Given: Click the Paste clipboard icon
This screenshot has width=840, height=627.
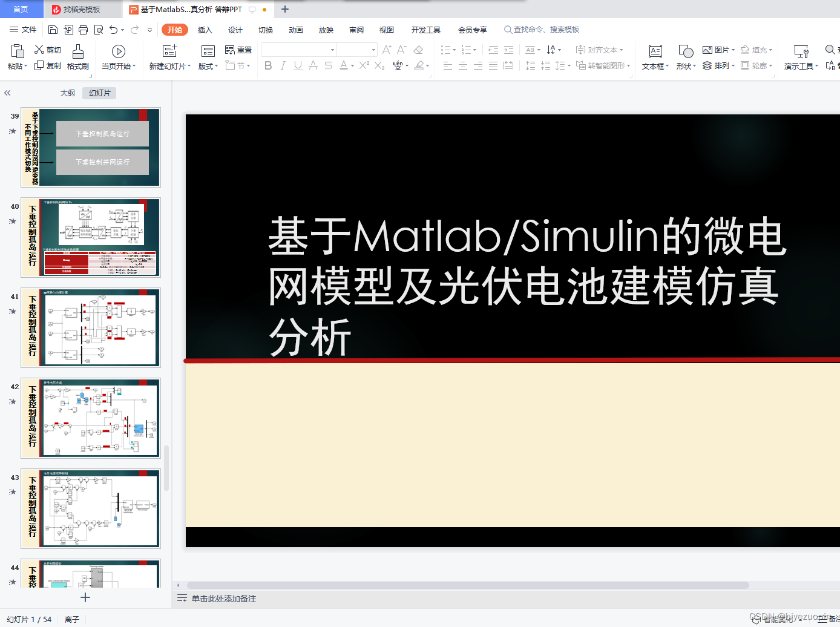Looking at the screenshot, I should point(18,51).
